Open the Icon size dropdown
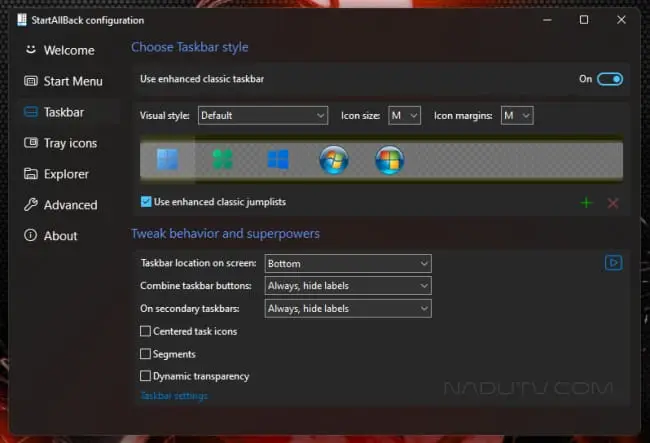The height and width of the screenshot is (443, 650). coord(404,115)
